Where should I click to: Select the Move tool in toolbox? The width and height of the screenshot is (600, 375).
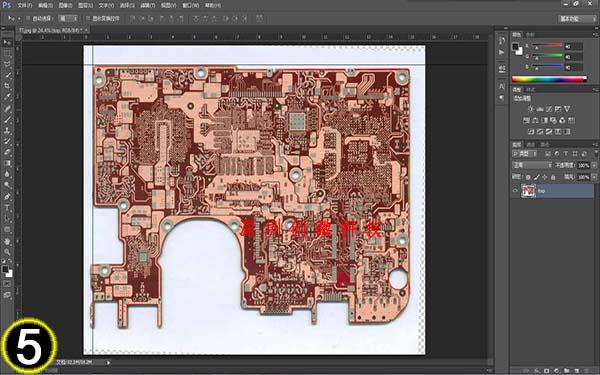point(7,42)
